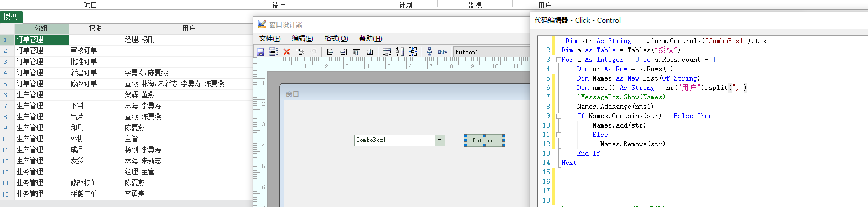This screenshot has height=207, width=868.
Task: Click the form designer window title icon
Action: coord(262,24)
